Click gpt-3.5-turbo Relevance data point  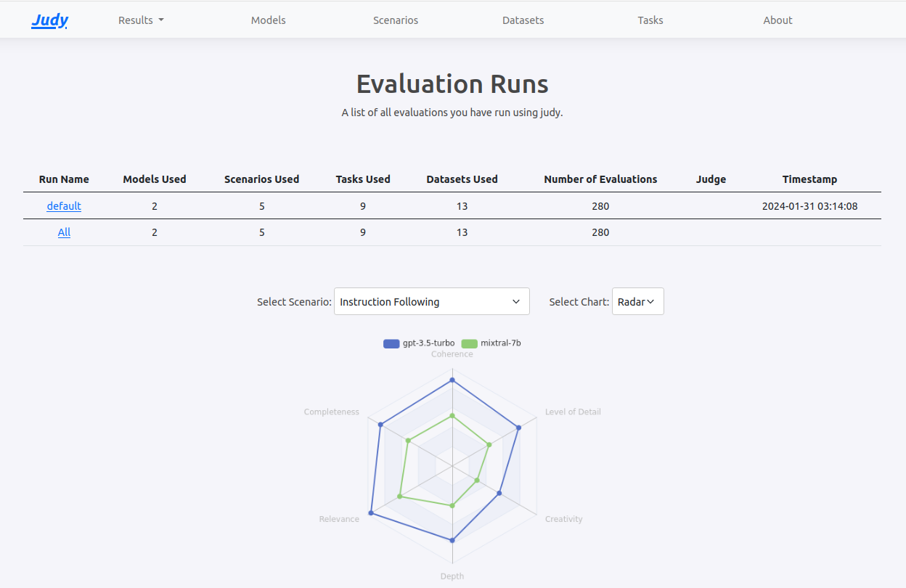(371, 513)
